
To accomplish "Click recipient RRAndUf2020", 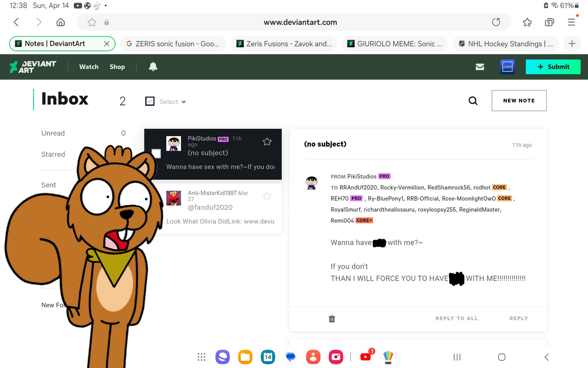I will point(358,187).
